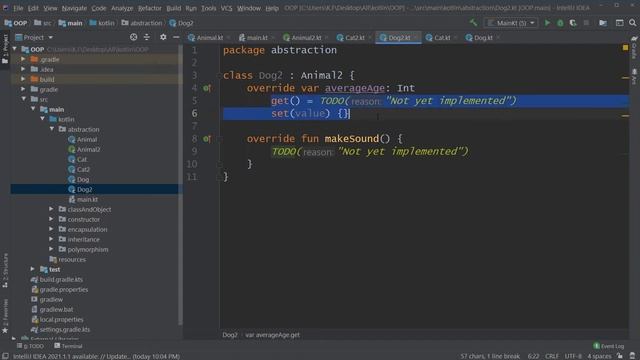Toggle the Structure side tool tab
Image resolution: width=640 pixels, height=360 pixels.
click(x=5, y=271)
